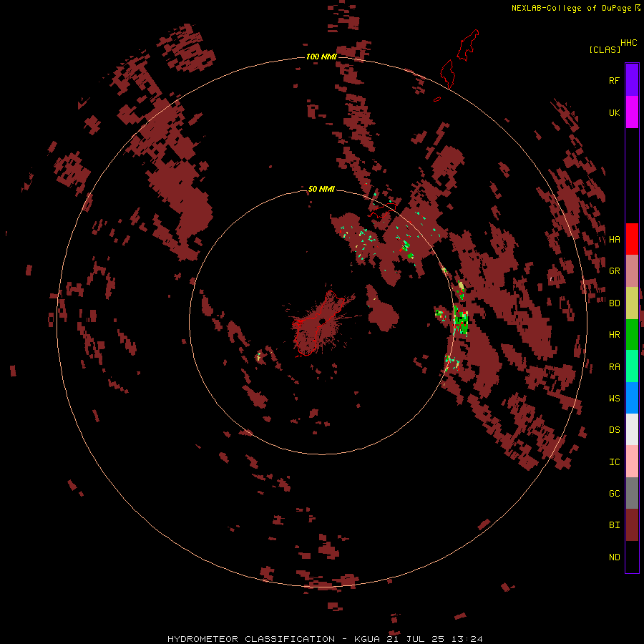Click the radar site at Guam's center
This screenshot has height=644, width=644.
322,321
